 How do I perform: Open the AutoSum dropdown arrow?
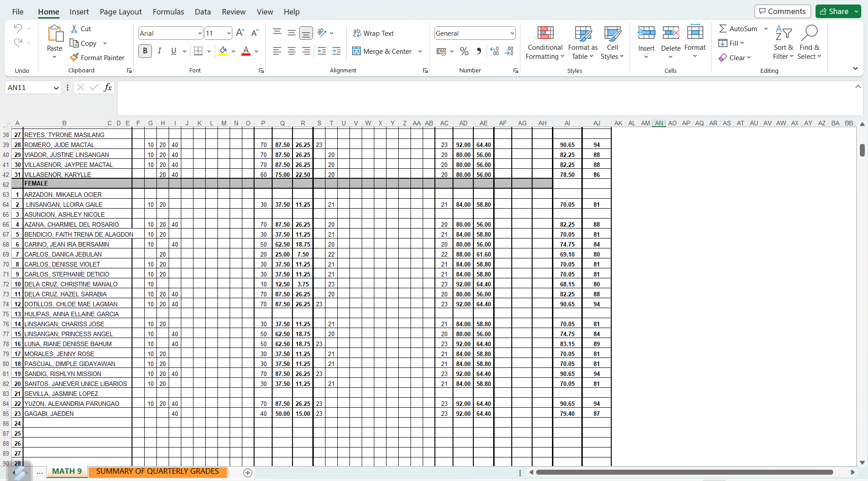pyautogui.click(x=766, y=29)
